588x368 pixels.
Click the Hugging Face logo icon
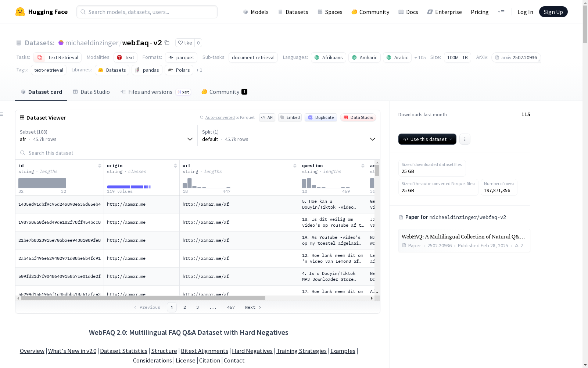20,12
